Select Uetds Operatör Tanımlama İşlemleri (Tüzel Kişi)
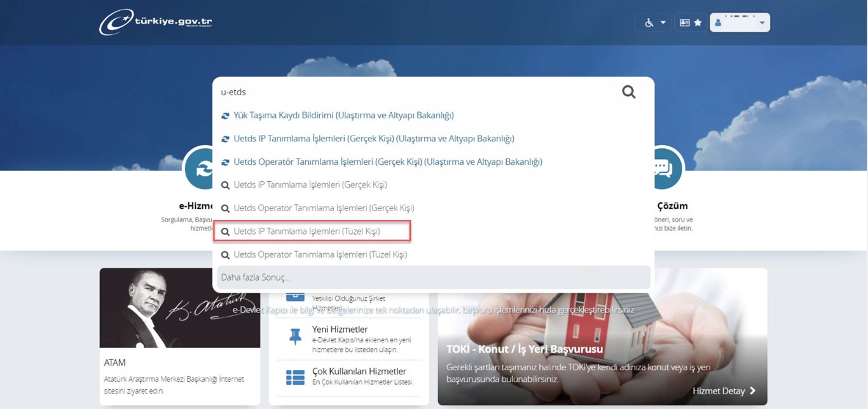This screenshot has width=868, height=409. pyautogui.click(x=320, y=254)
